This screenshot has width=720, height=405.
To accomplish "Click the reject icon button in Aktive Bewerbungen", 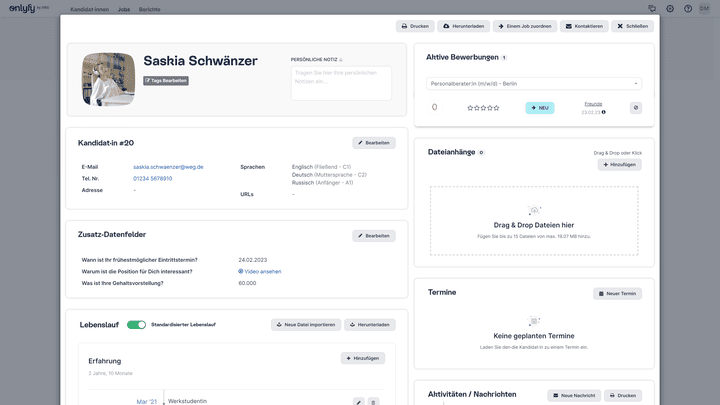I will [636, 108].
